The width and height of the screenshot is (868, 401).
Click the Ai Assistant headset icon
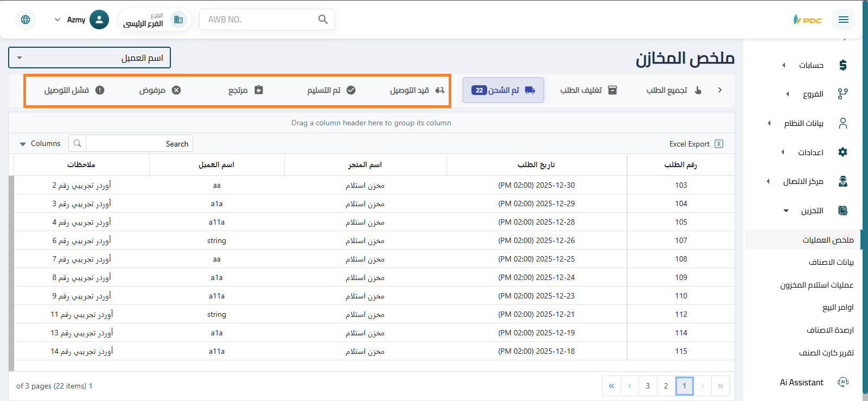pos(843,382)
